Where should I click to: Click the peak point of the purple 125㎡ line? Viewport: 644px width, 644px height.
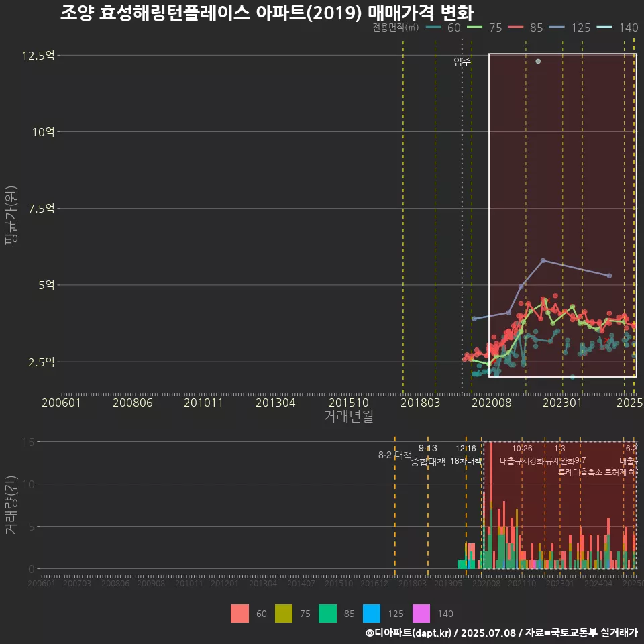(x=543, y=260)
